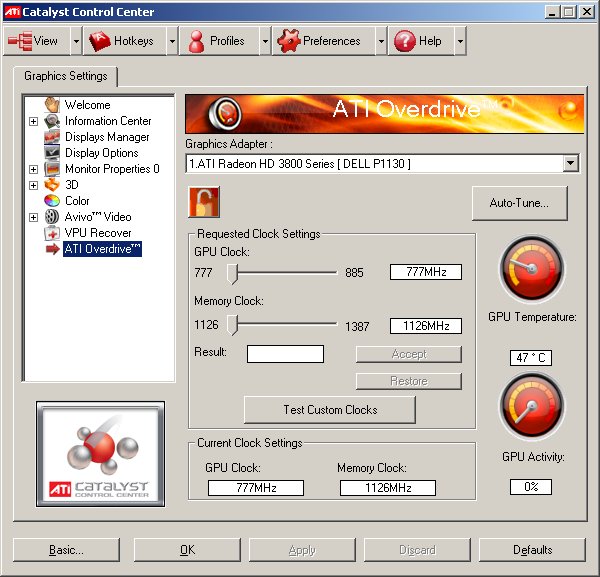Click the Welcome hand icon in tree
Image resolution: width=600 pixels, height=577 pixels.
coord(52,104)
